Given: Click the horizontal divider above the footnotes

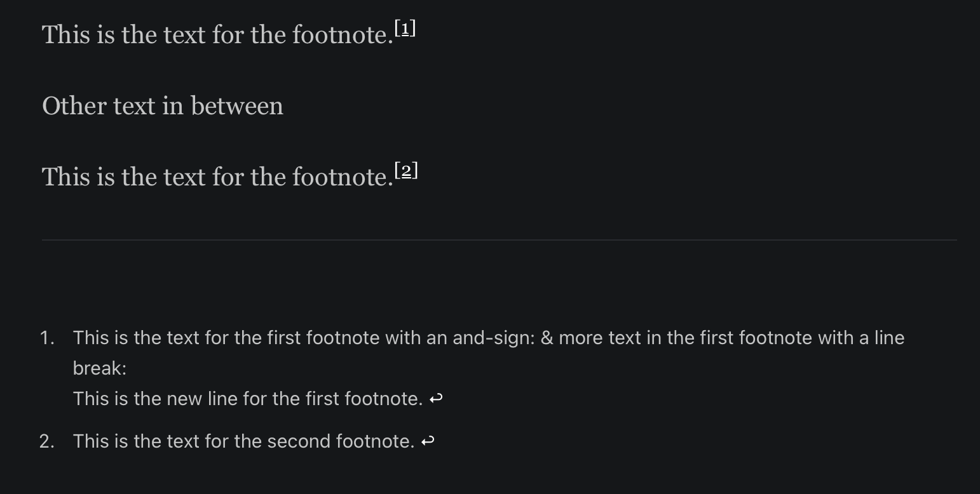Looking at the screenshot, I should point(499,240).
